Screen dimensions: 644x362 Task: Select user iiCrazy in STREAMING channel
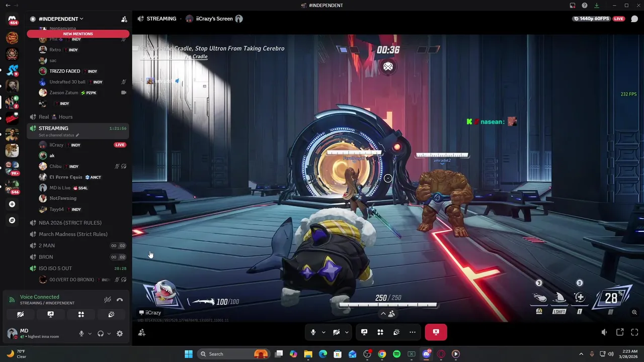[x=83, y=145]
